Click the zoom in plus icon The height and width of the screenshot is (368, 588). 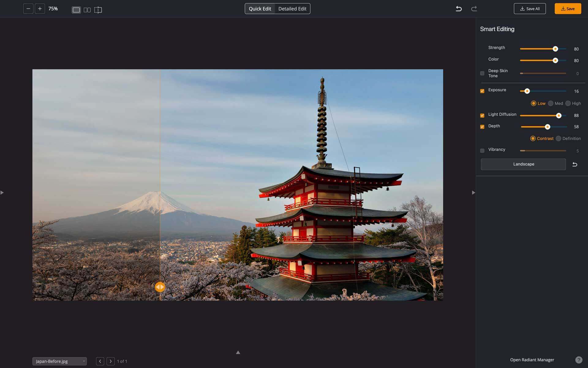40,9
